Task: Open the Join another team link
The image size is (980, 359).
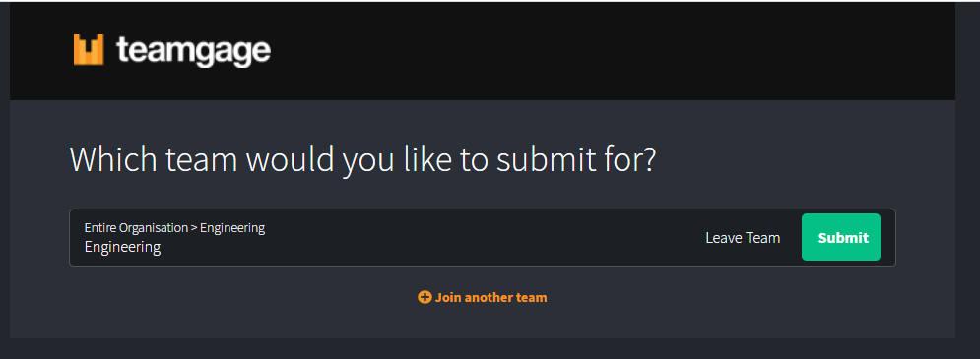Action: [483, 297]
